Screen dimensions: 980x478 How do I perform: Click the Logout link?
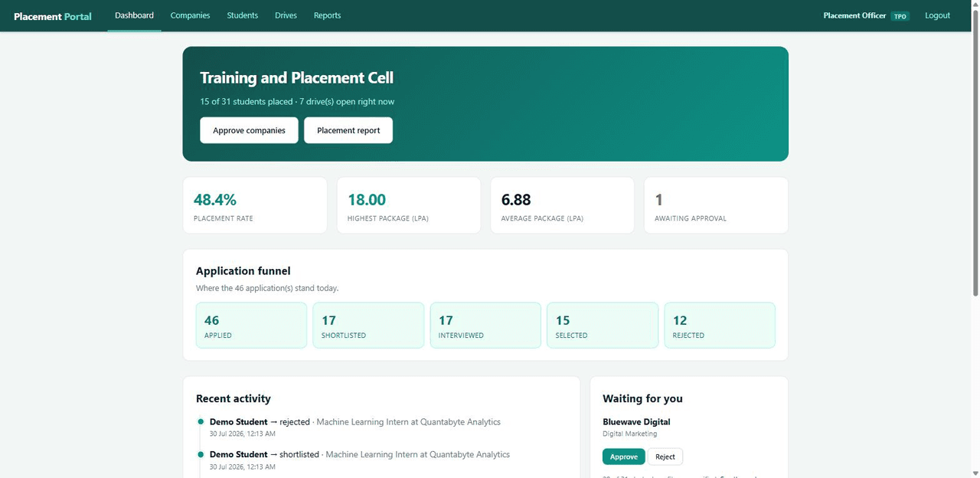(937, 15)
